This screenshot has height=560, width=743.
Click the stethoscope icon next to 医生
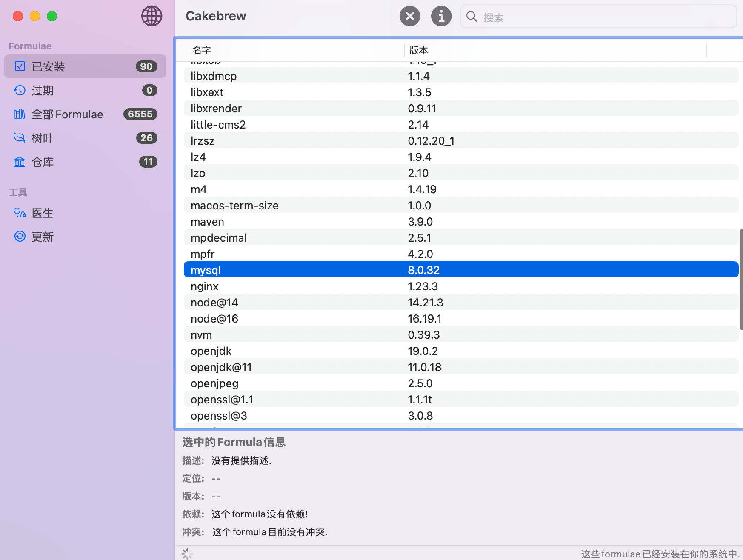[x=20, y=213]
